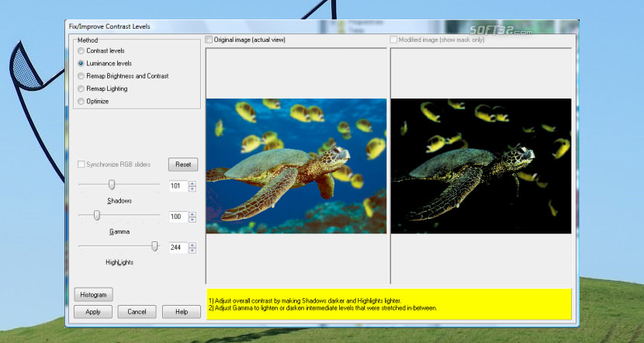Increase Shadows value with up arrow

pos(192,183)
